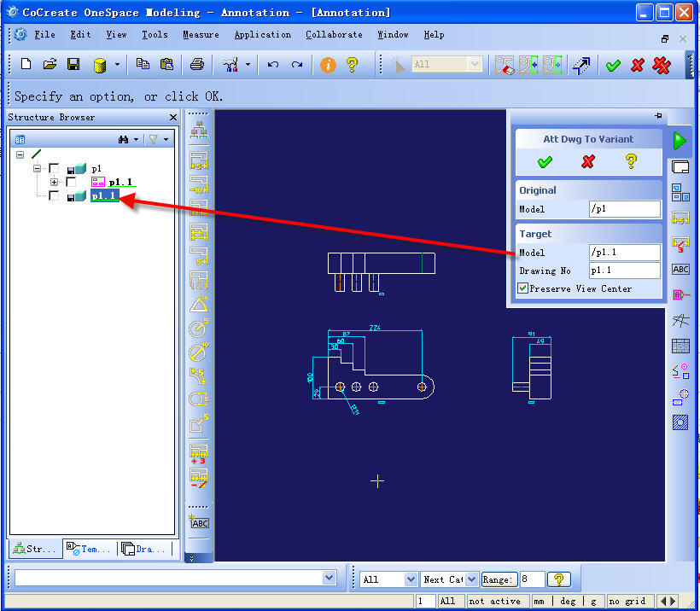
Task: Open the All selection filter dropdown in toolbar
Action: [475, 64]
